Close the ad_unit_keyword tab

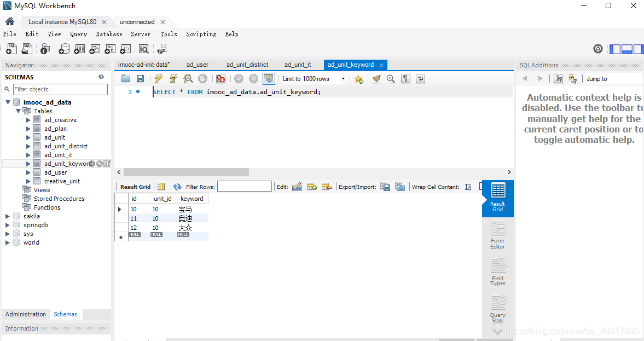[381, 65]
